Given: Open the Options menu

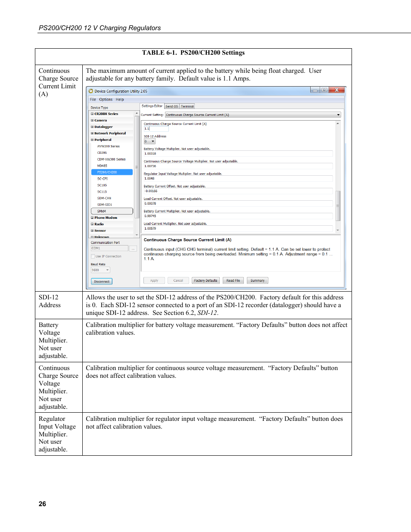Looking at the screenshot, I should 106,100.
